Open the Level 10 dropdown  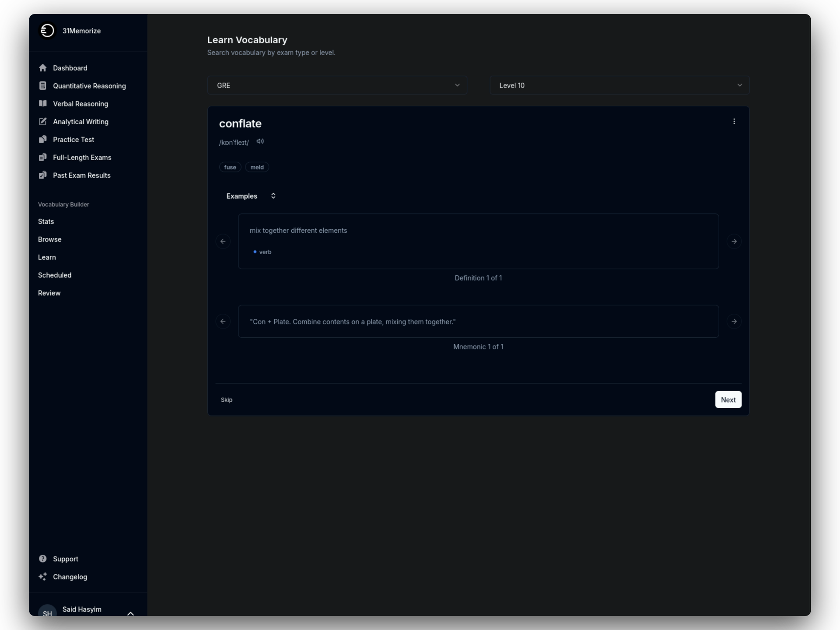click(x=619, y=85)
